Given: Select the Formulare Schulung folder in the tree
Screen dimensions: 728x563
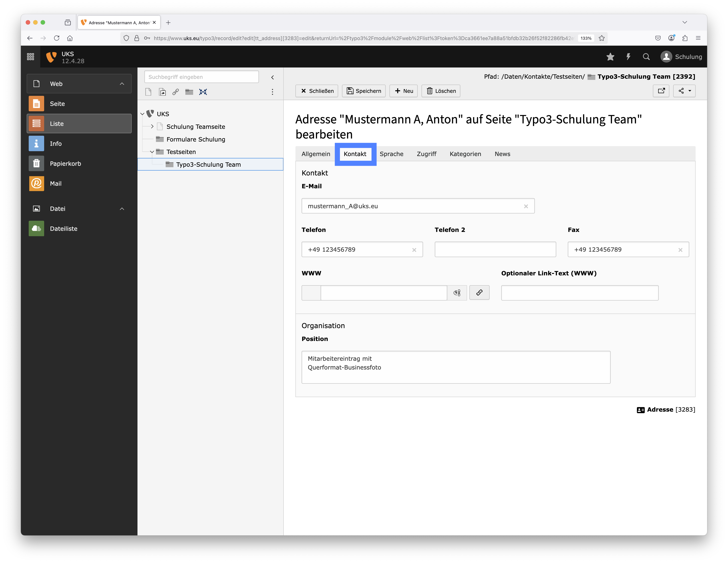Looking at the screenshot, I should pyautogui.click(x=195, y=139).
